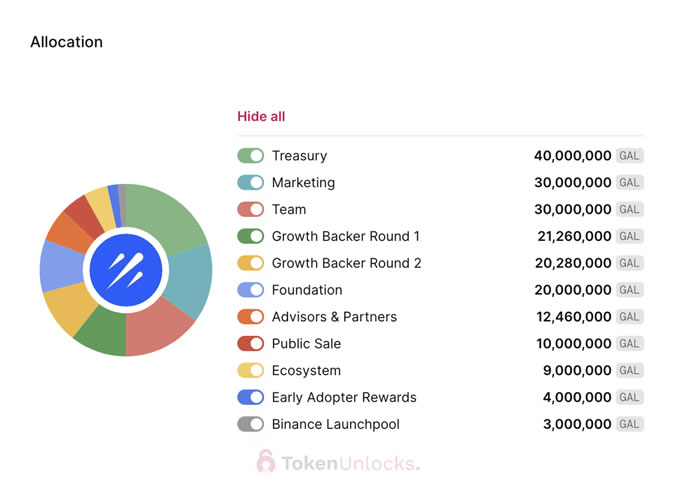
Task: Click the TokenUnlocks padlock logo icon
Action: [x=265, y=461]
